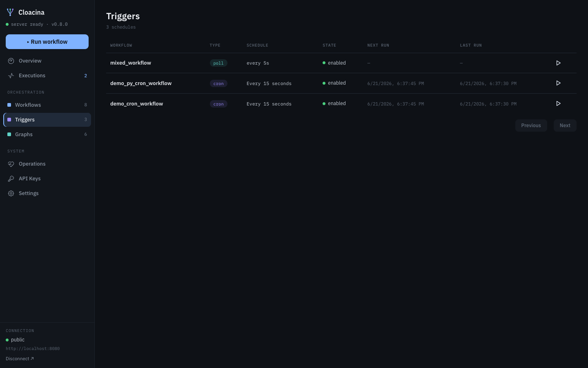Click the Run workflow button

[x=47, y=42]
